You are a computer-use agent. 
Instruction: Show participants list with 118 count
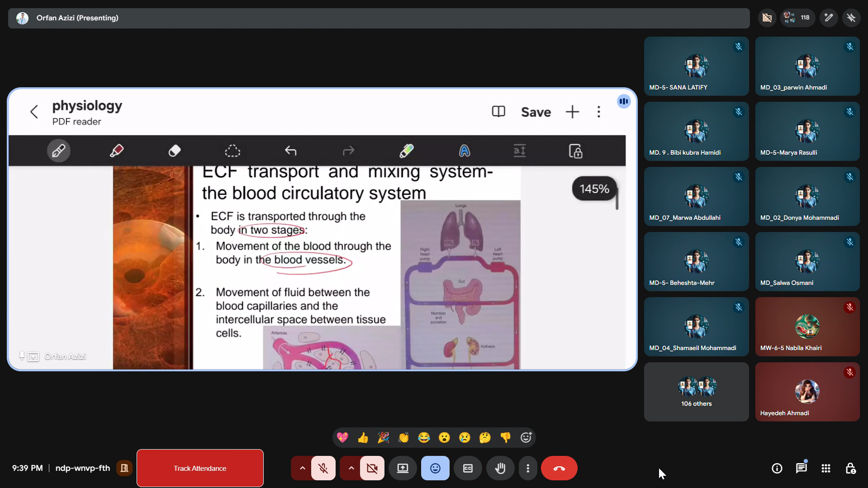pyautogui.click(x=798, y=18)
